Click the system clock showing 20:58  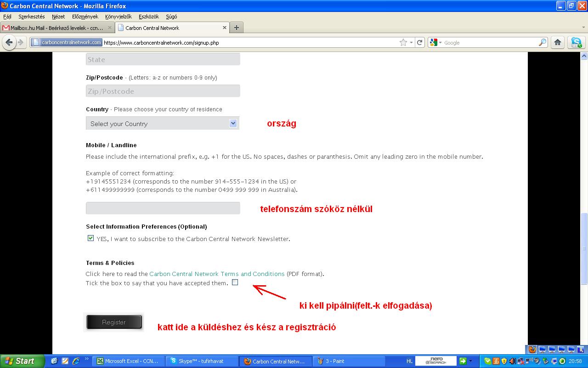click(x=575, y=362)
